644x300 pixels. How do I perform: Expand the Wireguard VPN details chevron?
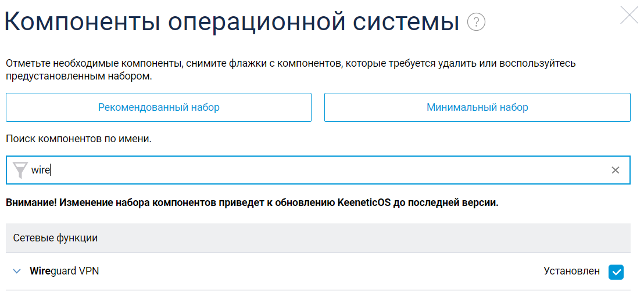point(17,271)
